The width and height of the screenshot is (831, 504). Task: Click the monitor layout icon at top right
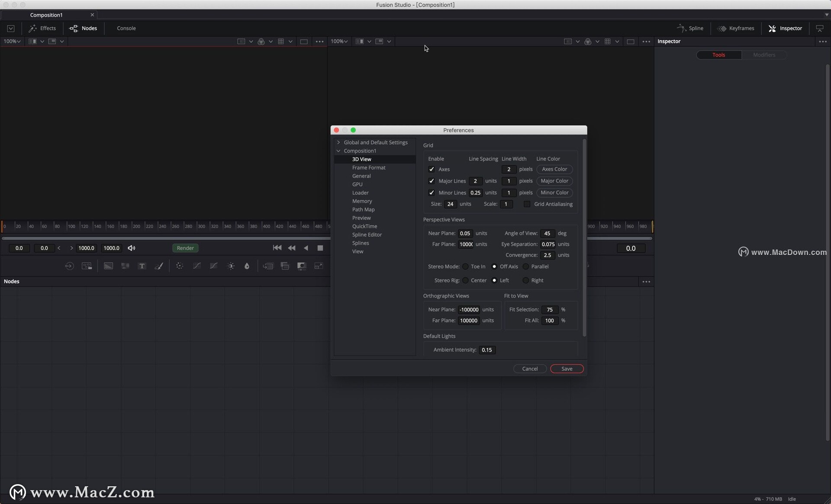[820, 28]
